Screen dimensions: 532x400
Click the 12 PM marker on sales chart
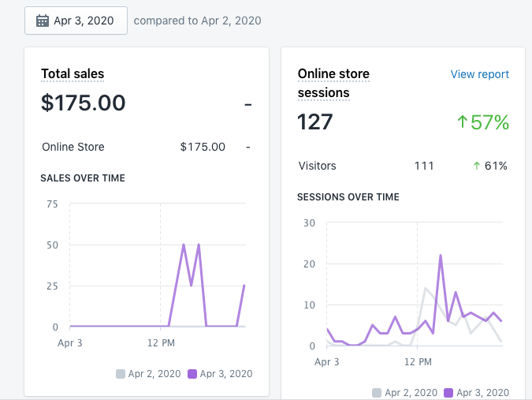161,343
